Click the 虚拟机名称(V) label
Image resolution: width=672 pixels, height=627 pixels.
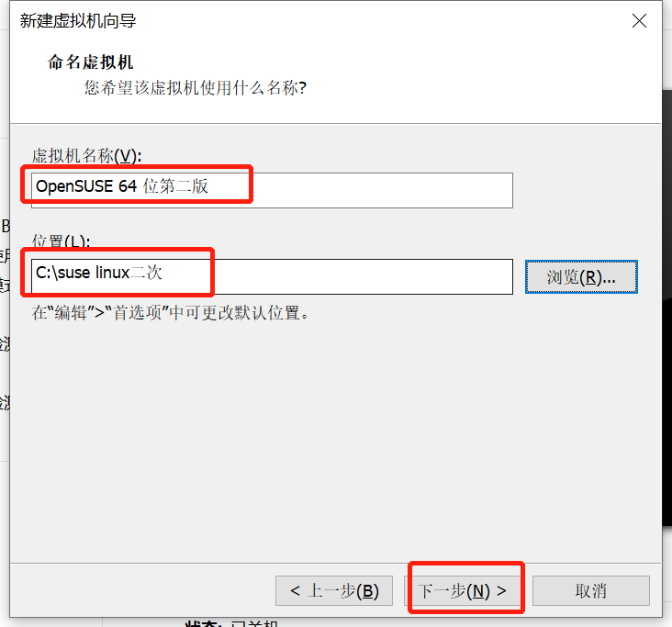pos(87,155)
